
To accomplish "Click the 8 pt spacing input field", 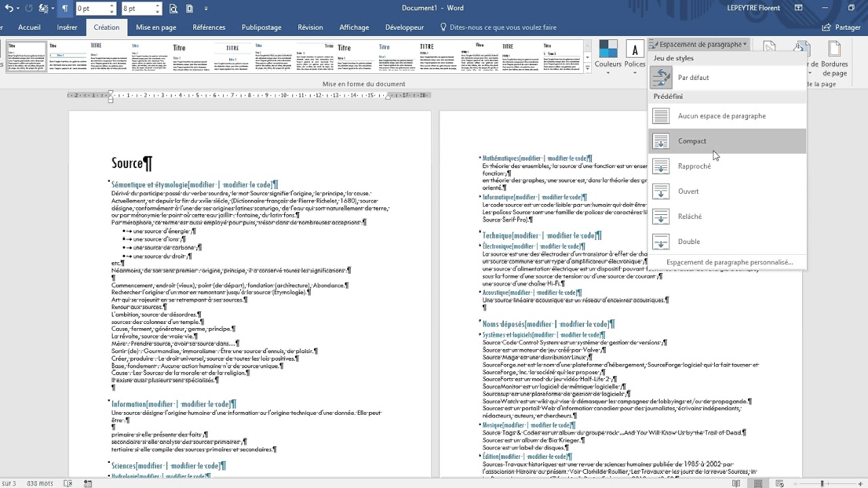I will pyautogui.click(x=138, y=9).
